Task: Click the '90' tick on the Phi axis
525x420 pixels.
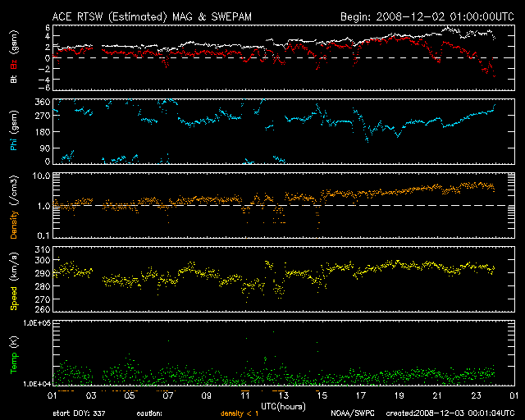Action: [45, 148]
